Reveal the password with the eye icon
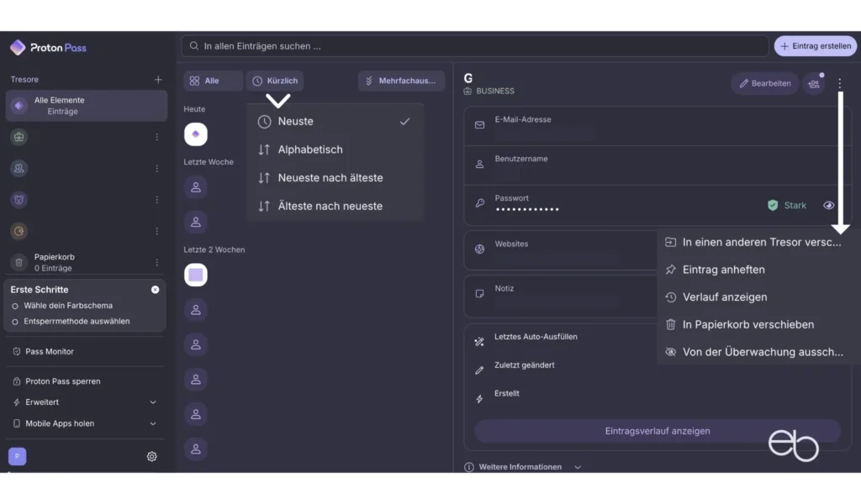This screenshot has height=504, width=861. [828, 205]
